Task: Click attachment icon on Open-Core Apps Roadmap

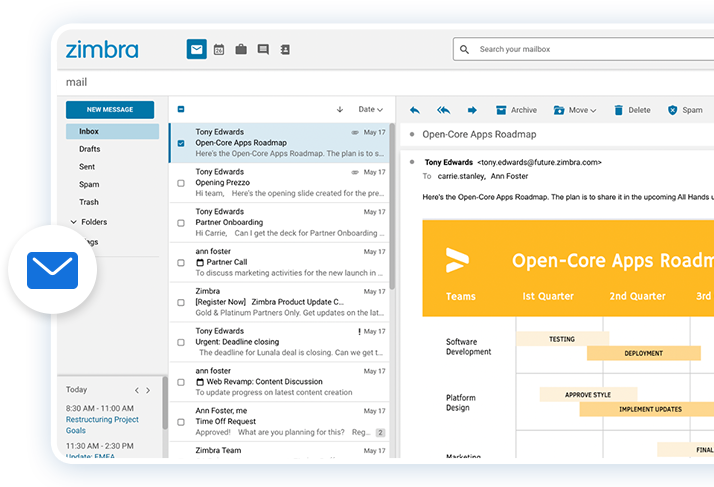Action: 355,132
